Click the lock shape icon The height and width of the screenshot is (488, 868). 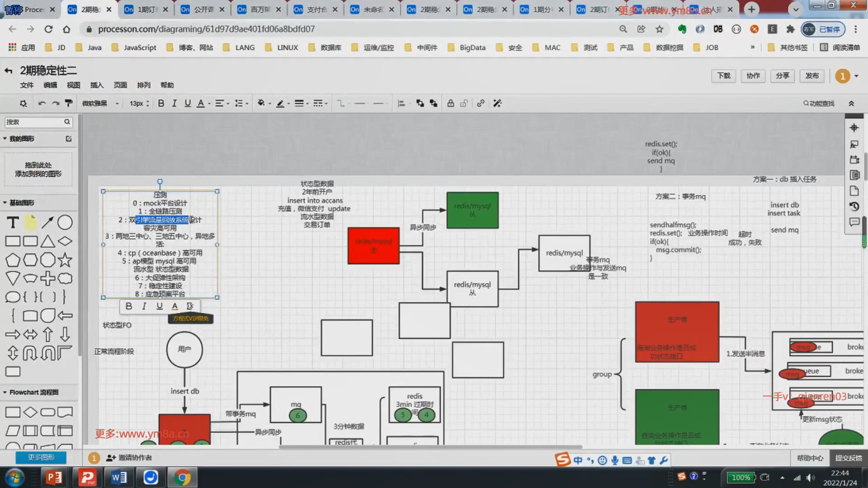pyautogui.click(x=450, y=103)
